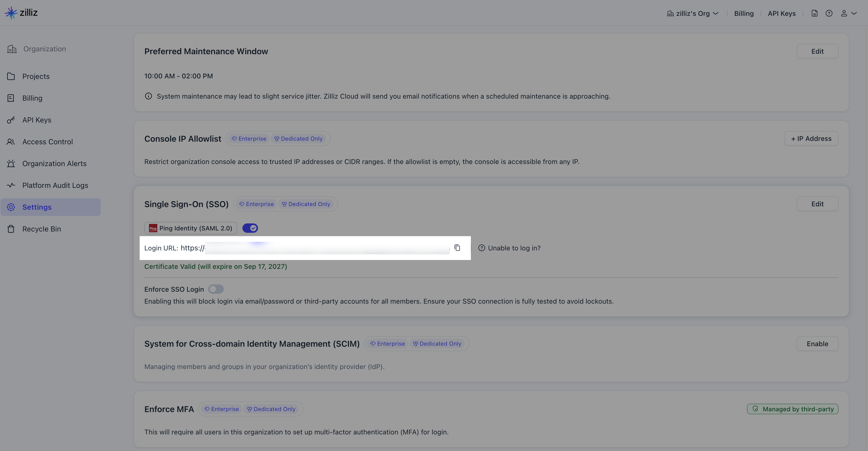Open Access Control in the sidebar
The image size is (868, 451).
pyautogui.click(x=51, y=142)
